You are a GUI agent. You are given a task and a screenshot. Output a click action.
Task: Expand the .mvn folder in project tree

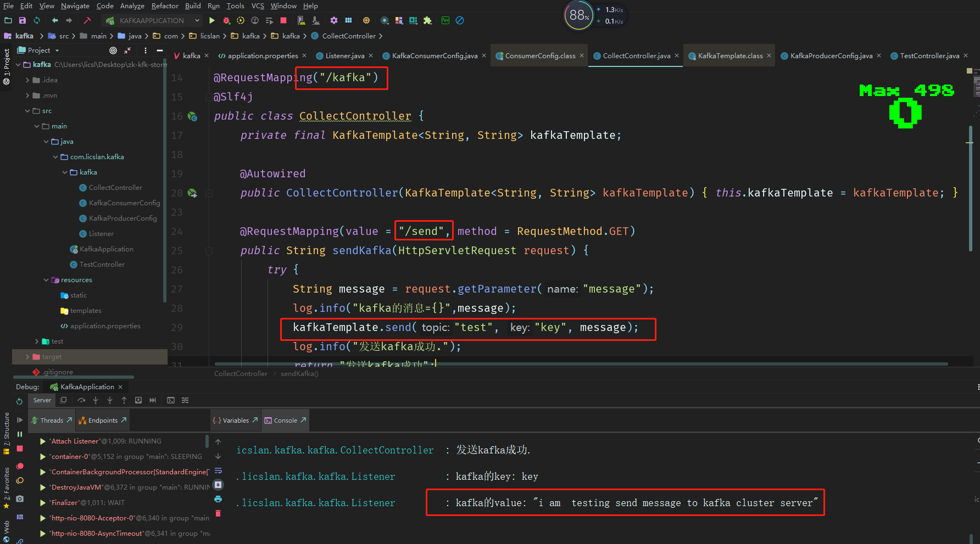click(27, 96)
